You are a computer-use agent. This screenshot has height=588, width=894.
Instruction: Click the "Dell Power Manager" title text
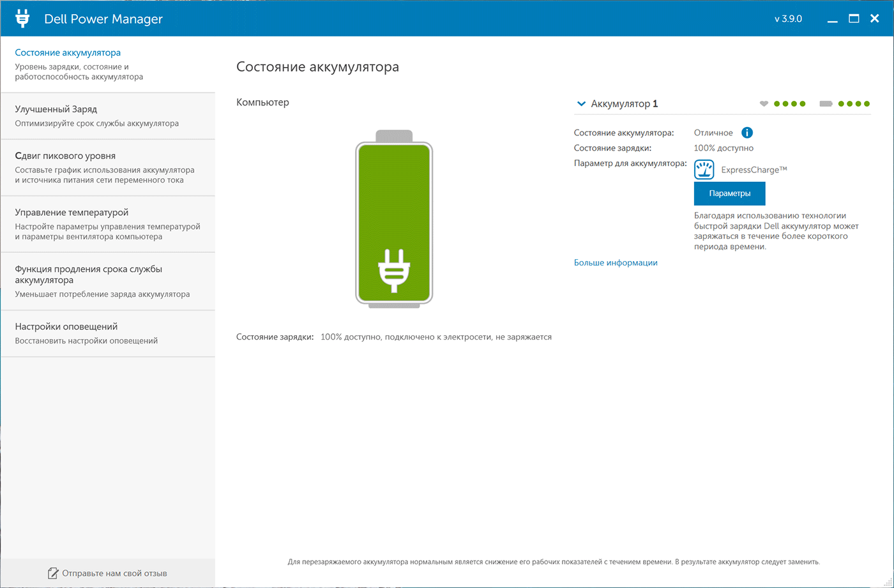pos(103,19)
